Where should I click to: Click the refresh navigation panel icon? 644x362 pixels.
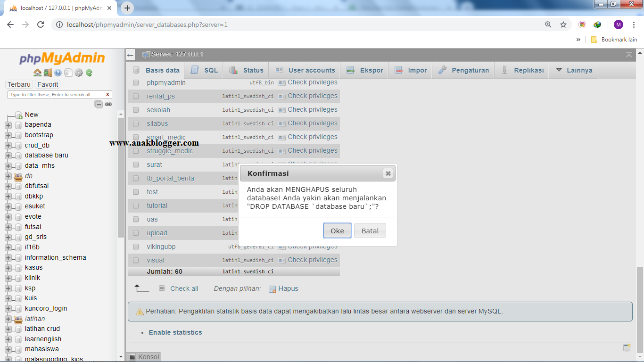[x=88, y=72]
